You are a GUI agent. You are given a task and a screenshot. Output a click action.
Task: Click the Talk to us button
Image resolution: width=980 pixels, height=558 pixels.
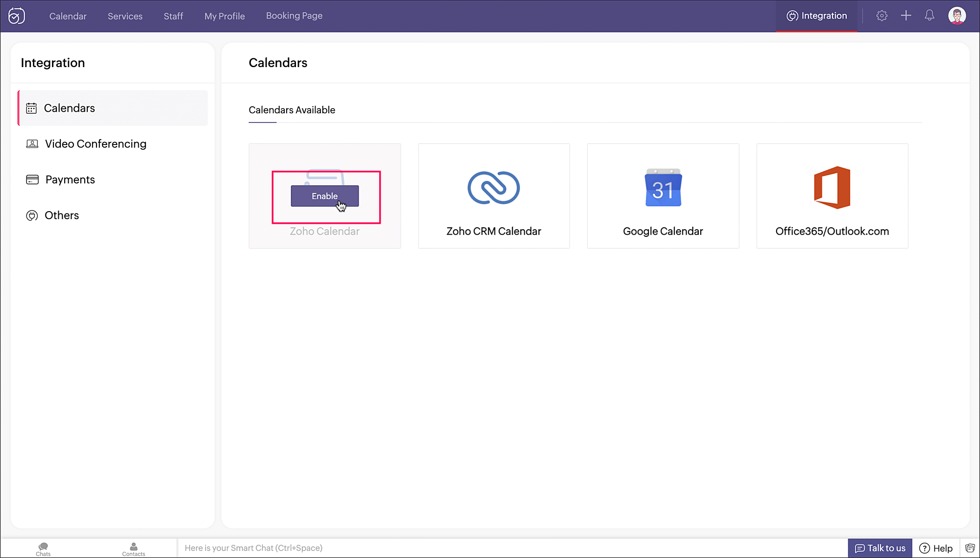[880, 548]
